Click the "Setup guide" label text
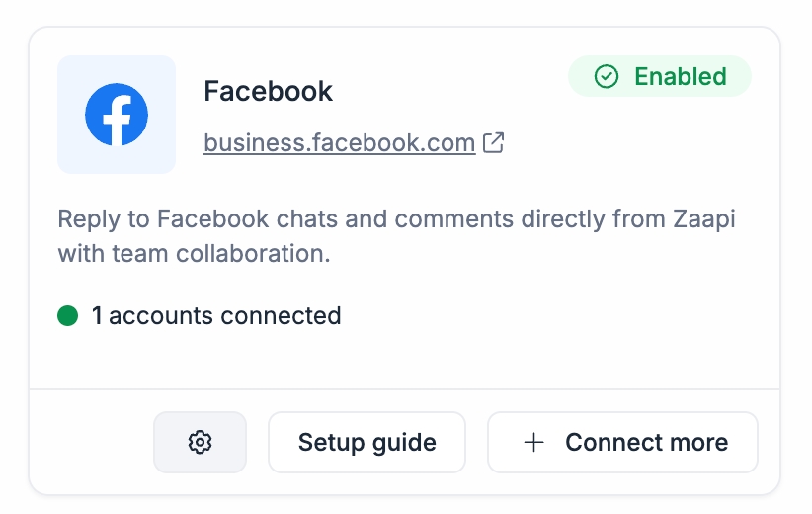 pyautogui.click(x=366, y=442)
